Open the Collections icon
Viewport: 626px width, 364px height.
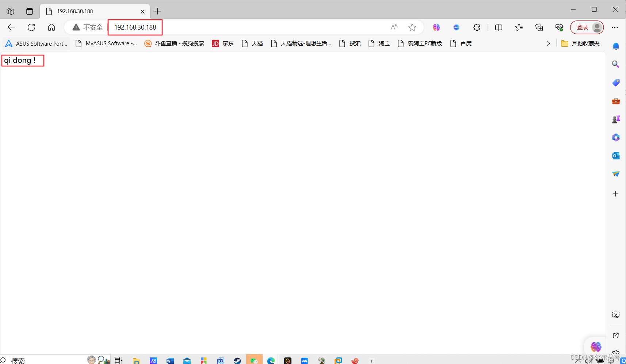pyautogui.click(x=539, y=27)
